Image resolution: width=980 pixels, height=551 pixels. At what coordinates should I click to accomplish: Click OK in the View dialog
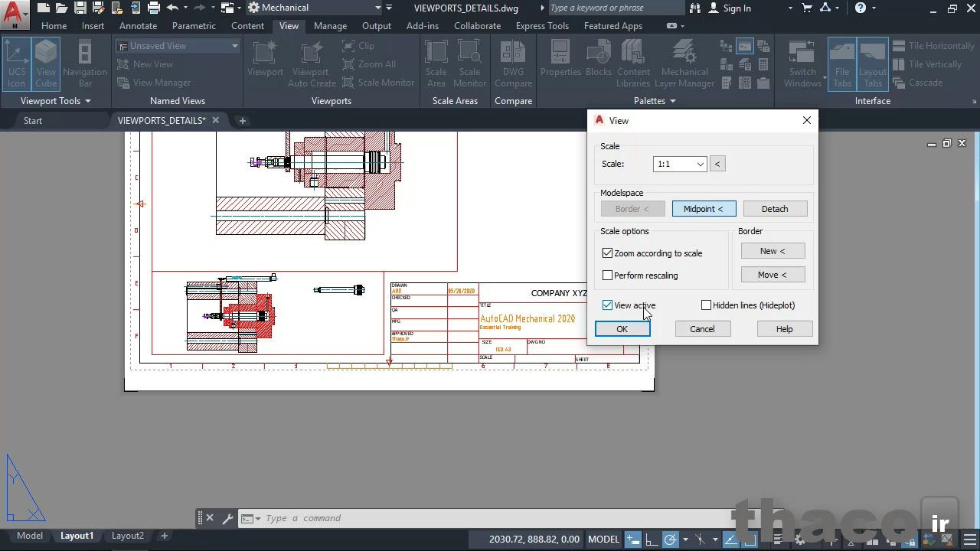[x=622, y=329]
